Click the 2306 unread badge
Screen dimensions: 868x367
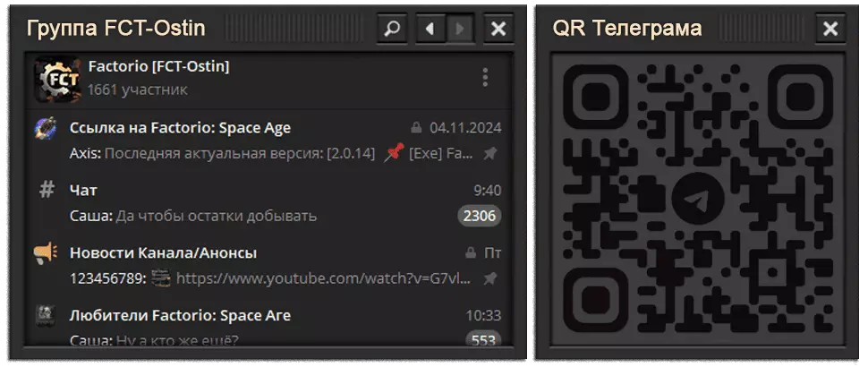[480, 216]
